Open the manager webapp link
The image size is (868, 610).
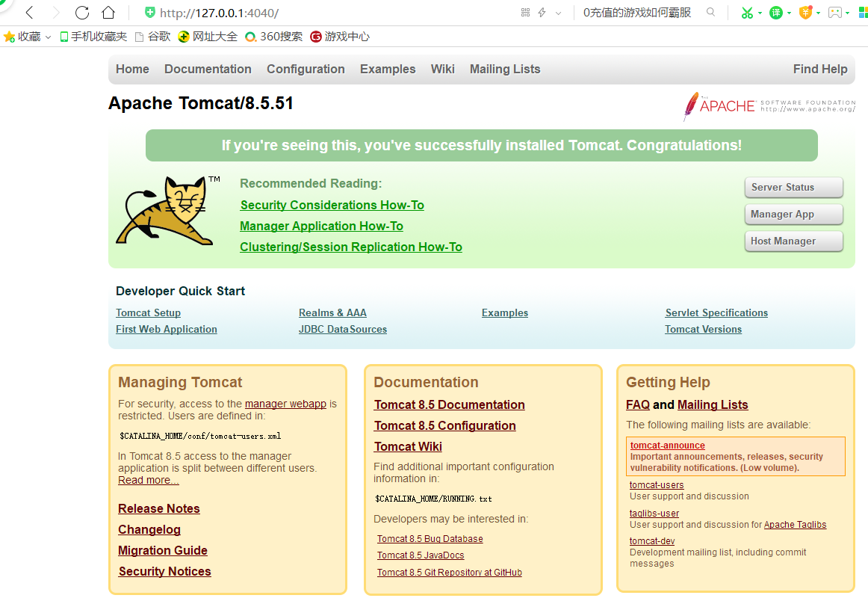(x=285, y=404)
